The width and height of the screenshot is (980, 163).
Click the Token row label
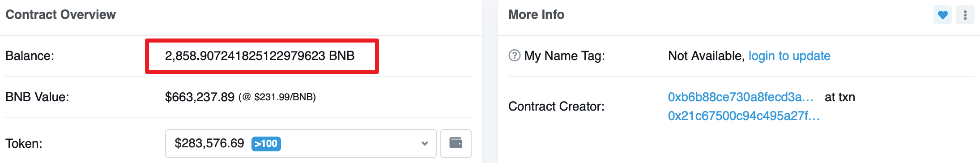point(24,144)
